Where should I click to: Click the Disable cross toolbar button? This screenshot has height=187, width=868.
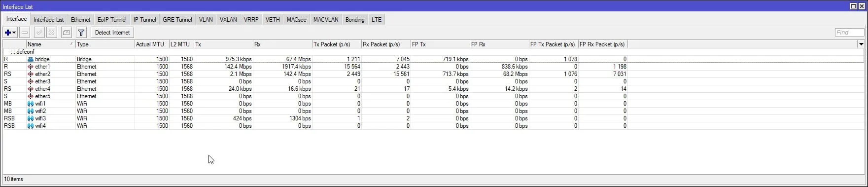pos(52,33)
